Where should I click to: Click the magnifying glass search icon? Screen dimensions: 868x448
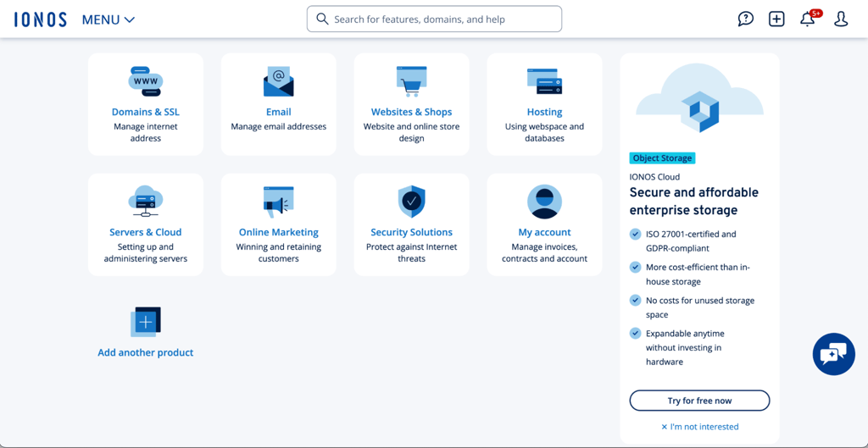(322, 19)
